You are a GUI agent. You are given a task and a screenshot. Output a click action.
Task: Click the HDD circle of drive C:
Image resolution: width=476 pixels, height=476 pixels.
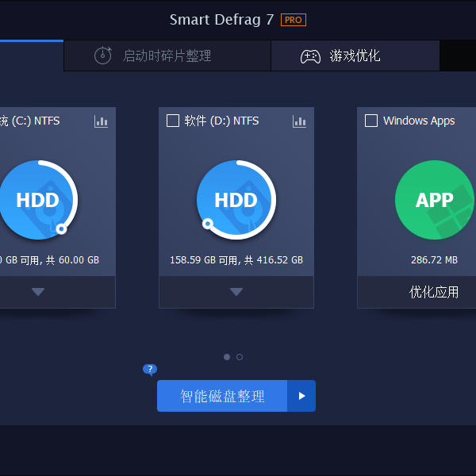[37, 200]
